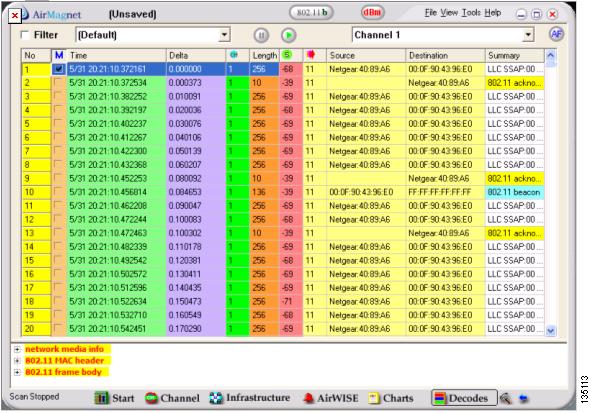Viewport: 591px width, 413px height.
Task: Click the time cell 5/31 20:21:10.452253
Action: (116, 179)
